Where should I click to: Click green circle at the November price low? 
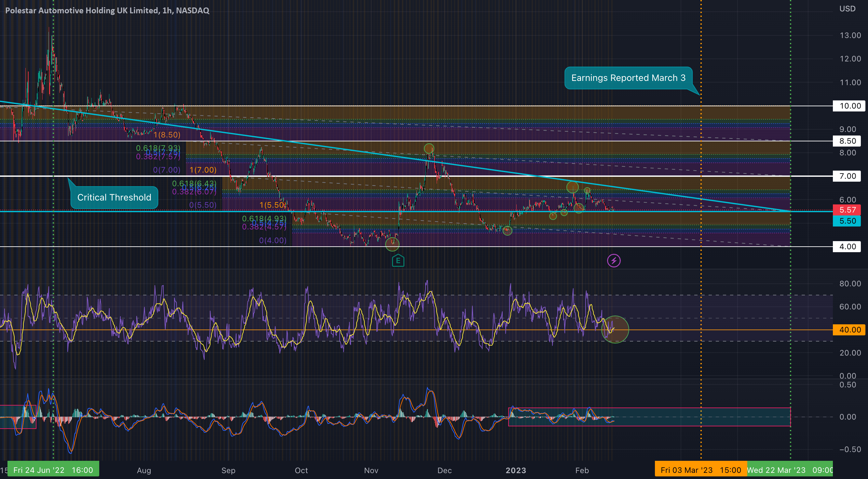392,244
